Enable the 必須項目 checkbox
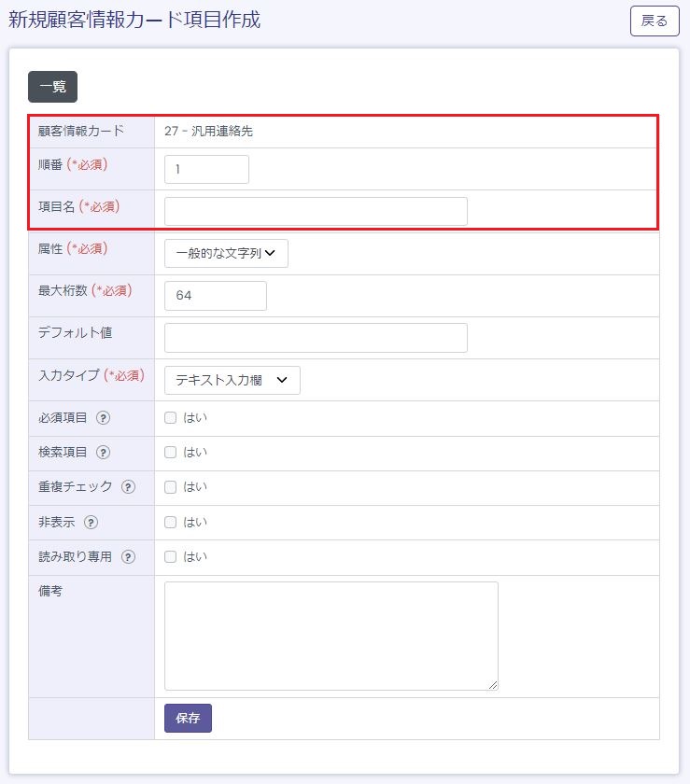 click(171, 418)
